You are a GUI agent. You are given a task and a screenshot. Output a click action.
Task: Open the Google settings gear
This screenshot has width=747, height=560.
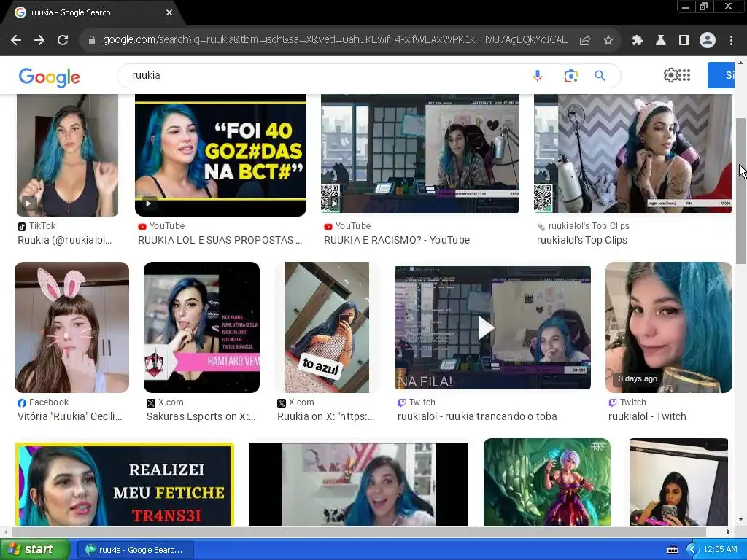[670, 75]
